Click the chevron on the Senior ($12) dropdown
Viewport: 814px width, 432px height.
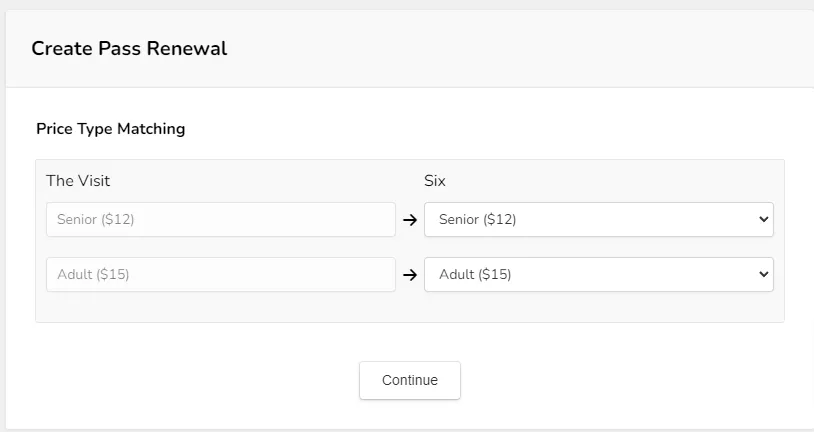[x=763, y=220]
